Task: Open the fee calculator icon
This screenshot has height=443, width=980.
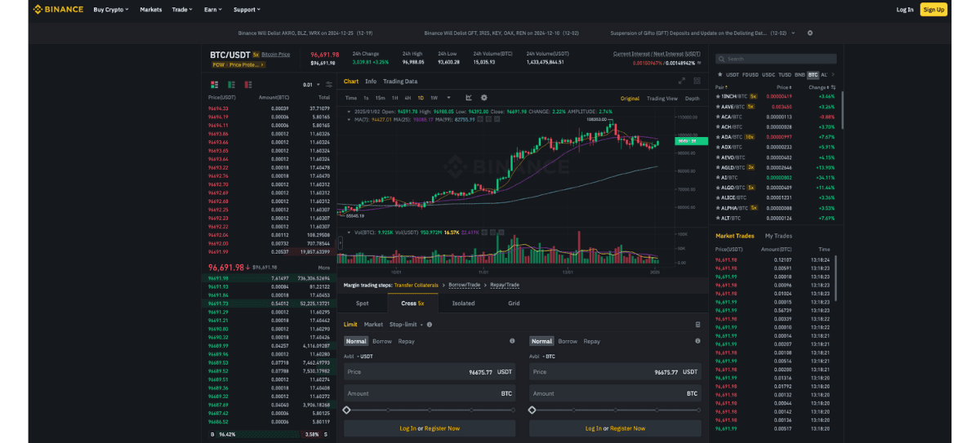Action: click(x=697, y=324)
